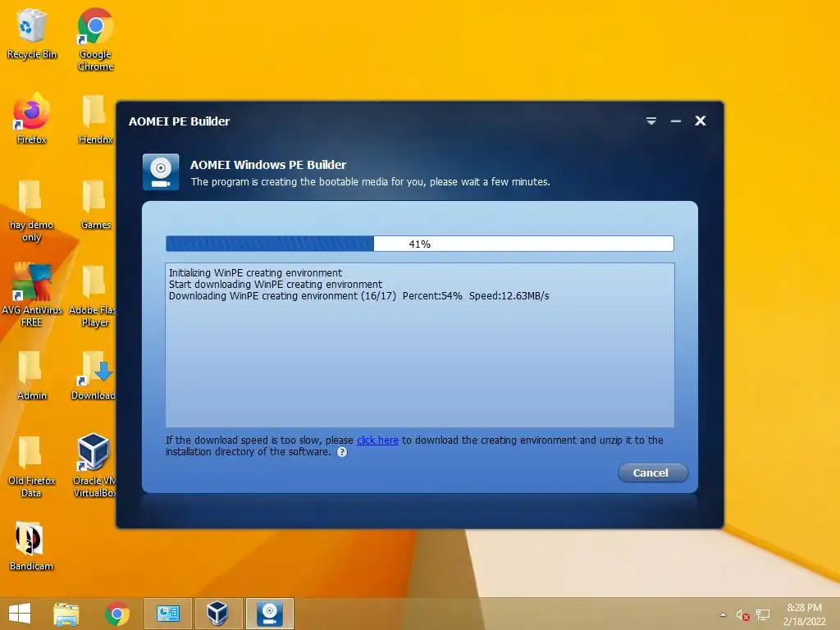Select the Firefox desktop shortcut
This screenshot has height=630, width=840.
pyautogui.click(x=32, y=118)
